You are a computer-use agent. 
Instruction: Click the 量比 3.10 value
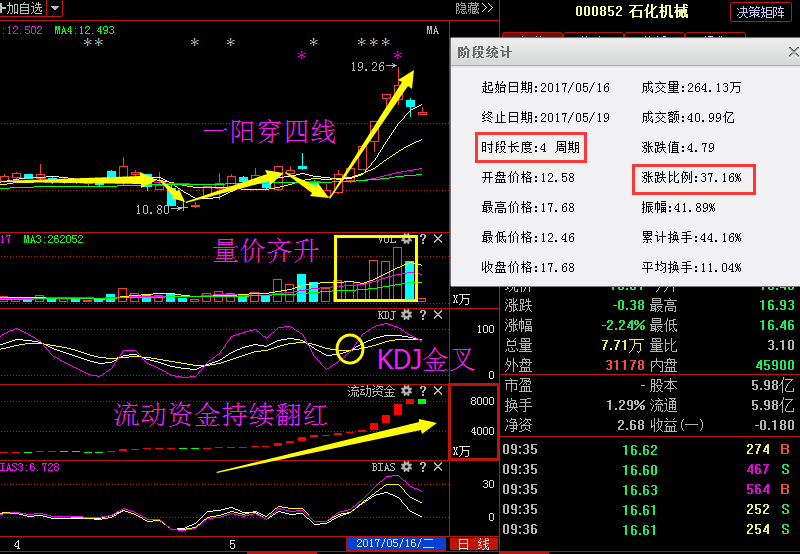tap(781, 345)
